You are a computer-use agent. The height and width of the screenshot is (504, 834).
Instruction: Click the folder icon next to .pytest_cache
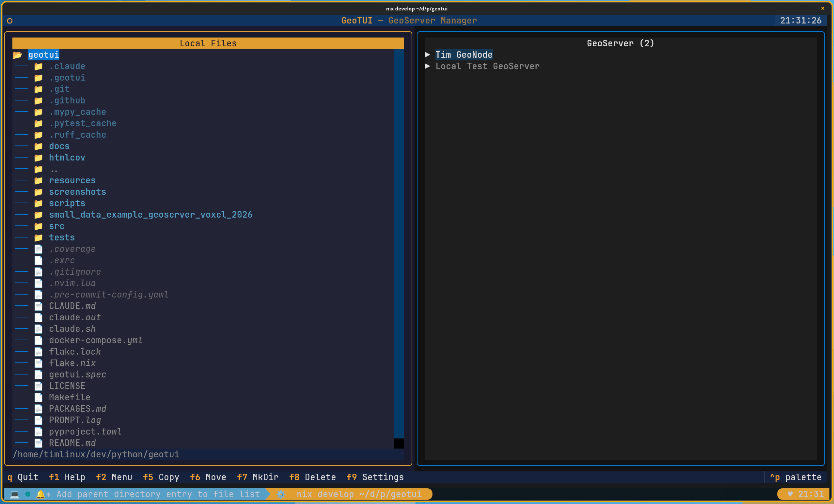pos(38,123)
